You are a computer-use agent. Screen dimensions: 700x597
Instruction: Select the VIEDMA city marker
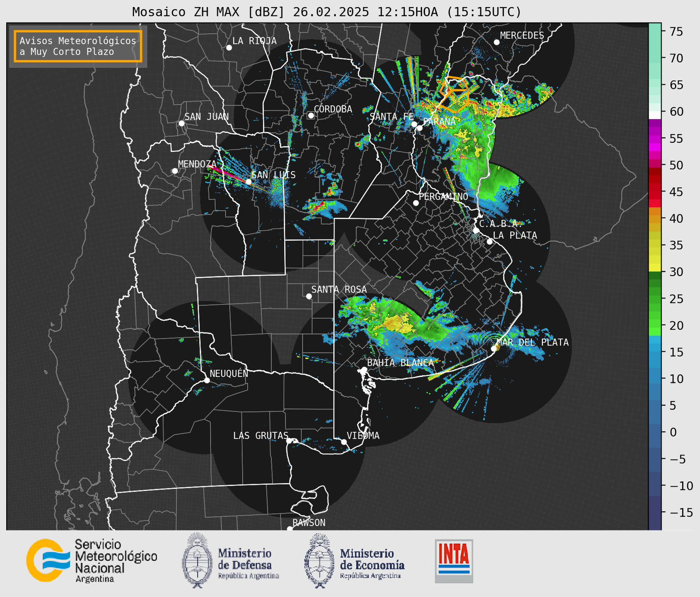coord(344,442)
